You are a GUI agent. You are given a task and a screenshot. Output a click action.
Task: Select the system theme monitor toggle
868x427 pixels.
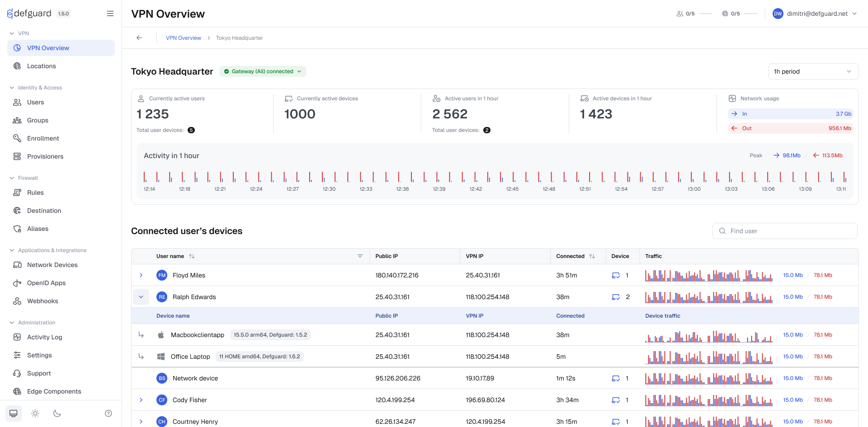pos(13,413)
